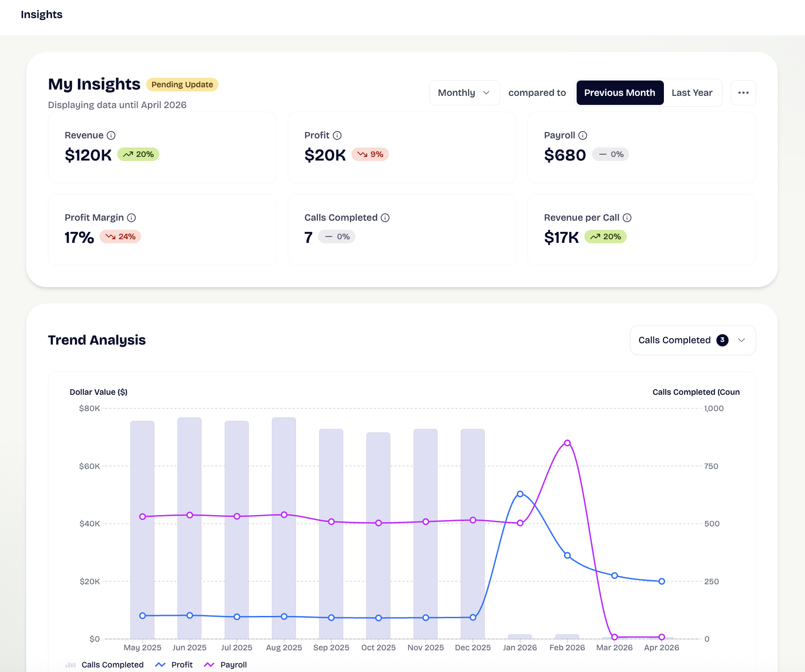Click the Trend Analysis heading
The height and width of the screenshot is (672, 805).
pos(97,340)
